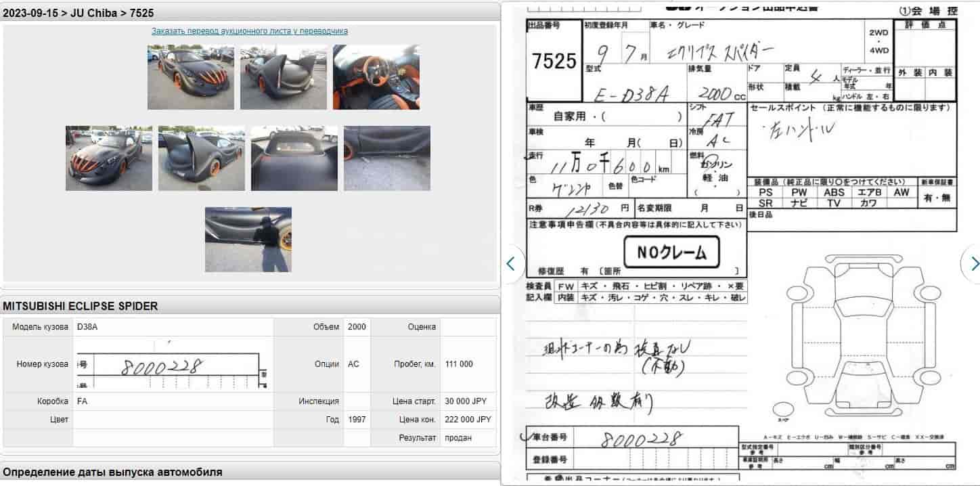
Task: Open the thumbnail showing the soft top rear window
Action: click(x=294, y=158)
